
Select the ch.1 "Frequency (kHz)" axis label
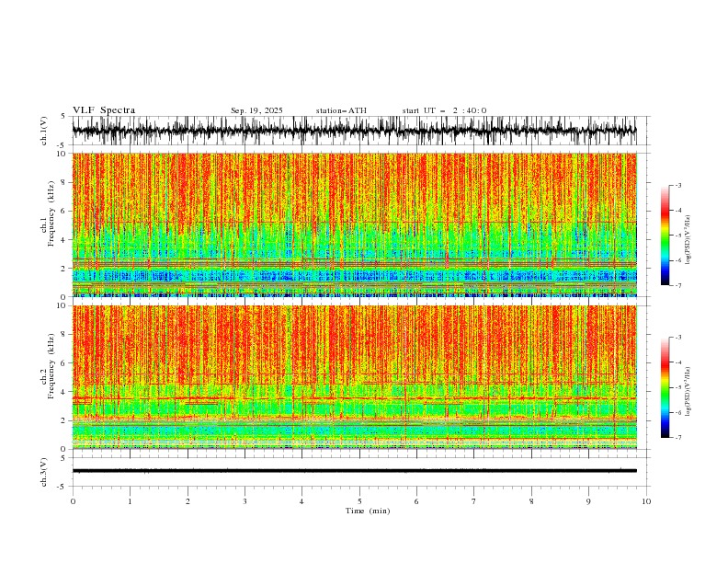[x=51, y=213]
